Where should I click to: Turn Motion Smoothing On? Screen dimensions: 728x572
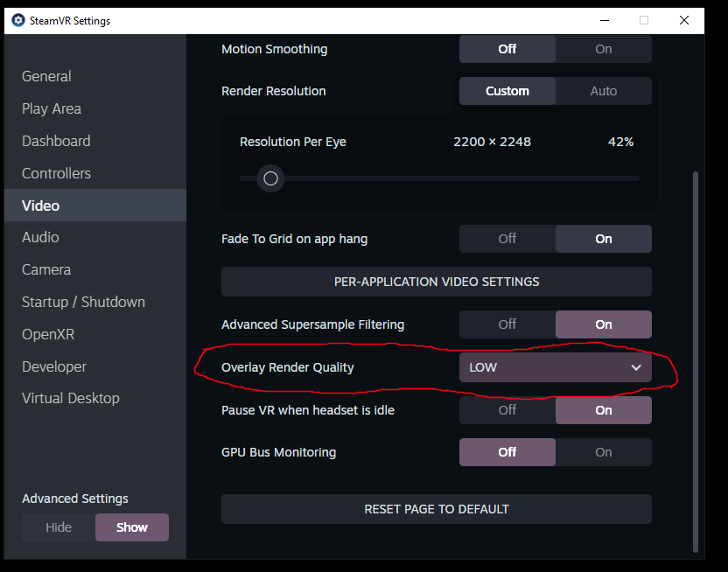[604, 49]
